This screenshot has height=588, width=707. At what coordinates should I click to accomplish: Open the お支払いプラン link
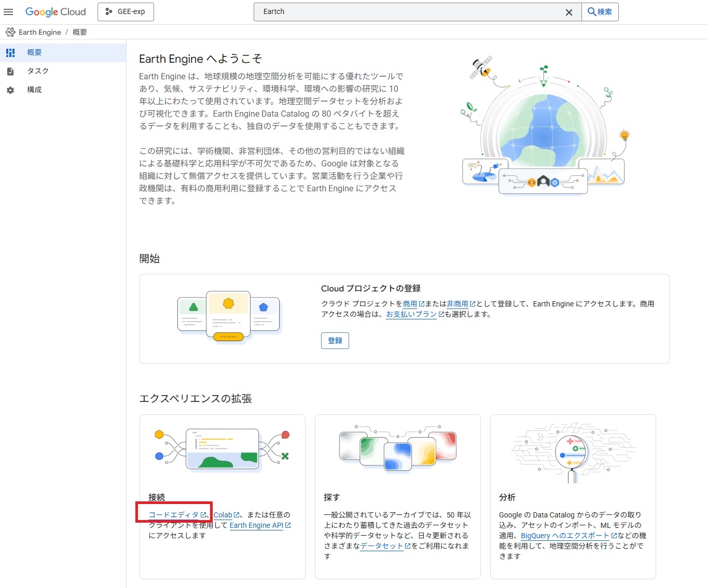[x=411, y=314]
